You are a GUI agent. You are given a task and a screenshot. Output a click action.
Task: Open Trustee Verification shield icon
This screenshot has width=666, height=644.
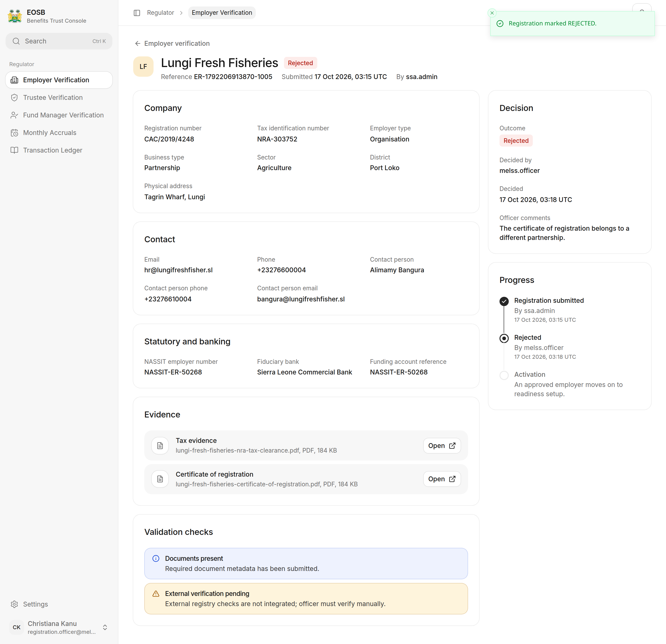(14, 98)
